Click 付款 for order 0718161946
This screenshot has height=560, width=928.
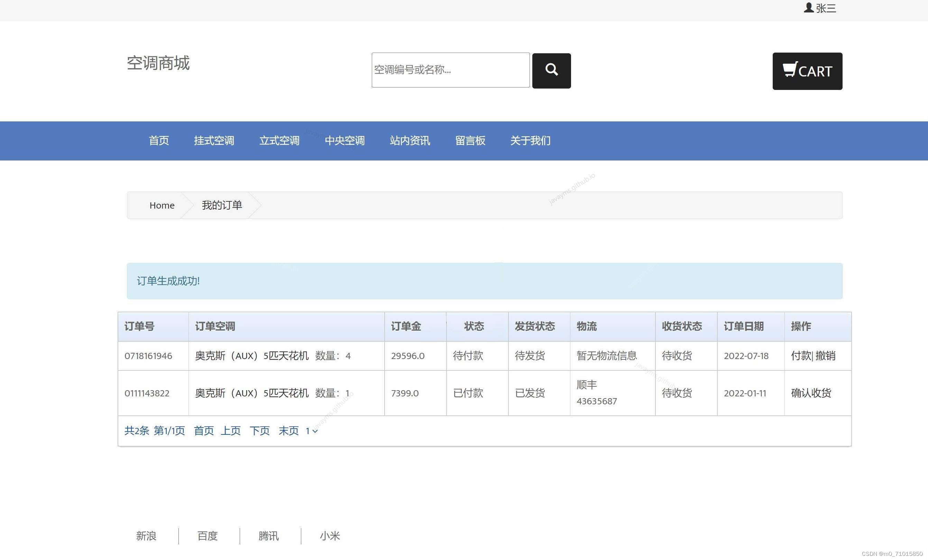tap(801, 356)
